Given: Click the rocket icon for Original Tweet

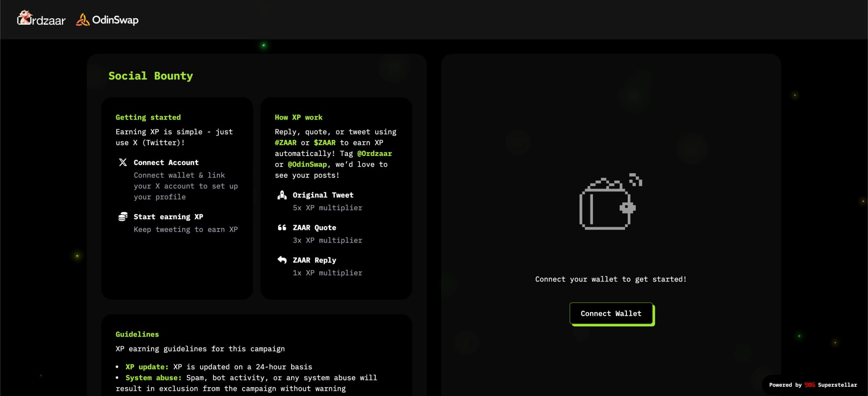Looking at the screenshot, I should tap(282, 195).
